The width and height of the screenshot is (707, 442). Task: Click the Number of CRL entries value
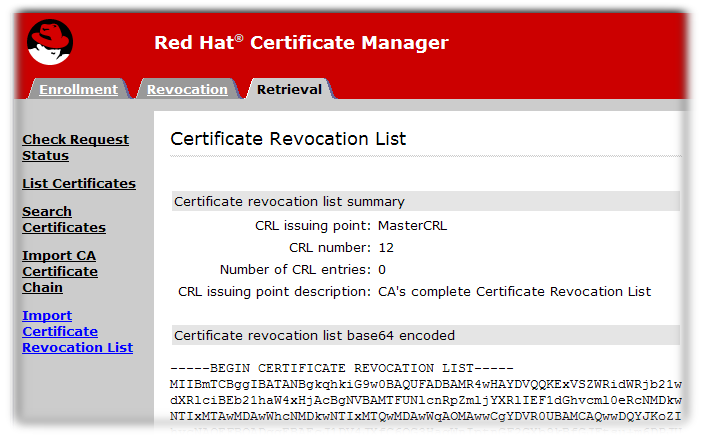click(382, 270)
